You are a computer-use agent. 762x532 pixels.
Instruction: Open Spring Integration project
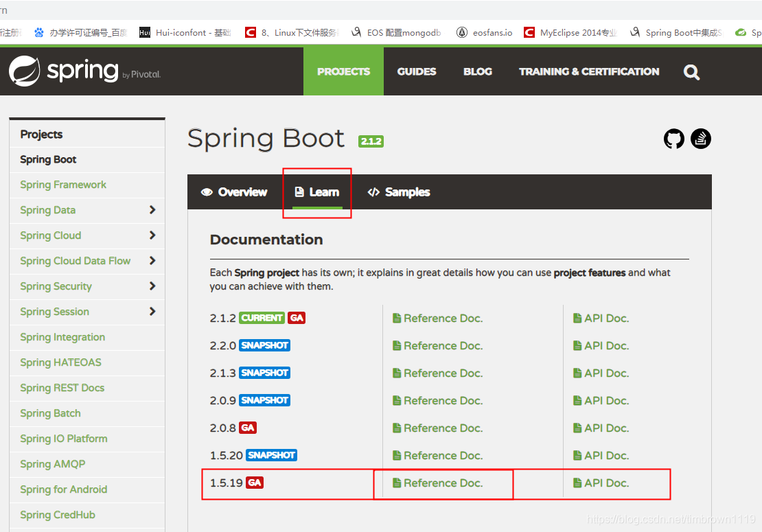tap(62, 337)
